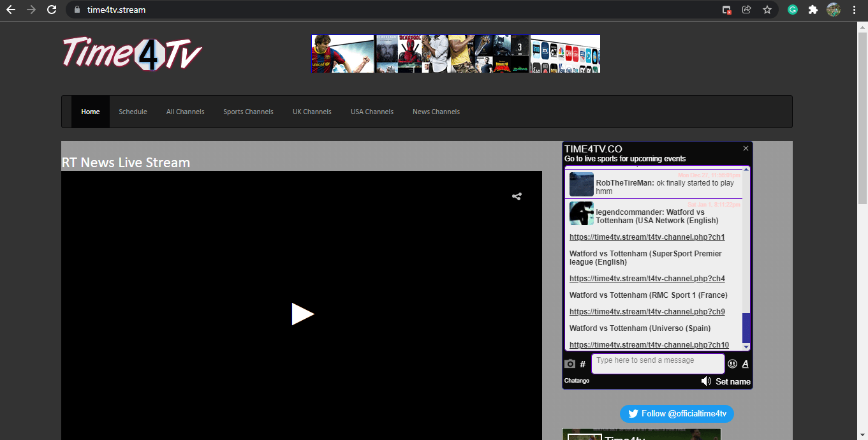
Task: Open USA Channels menu
Action: (x=372, y=112)
